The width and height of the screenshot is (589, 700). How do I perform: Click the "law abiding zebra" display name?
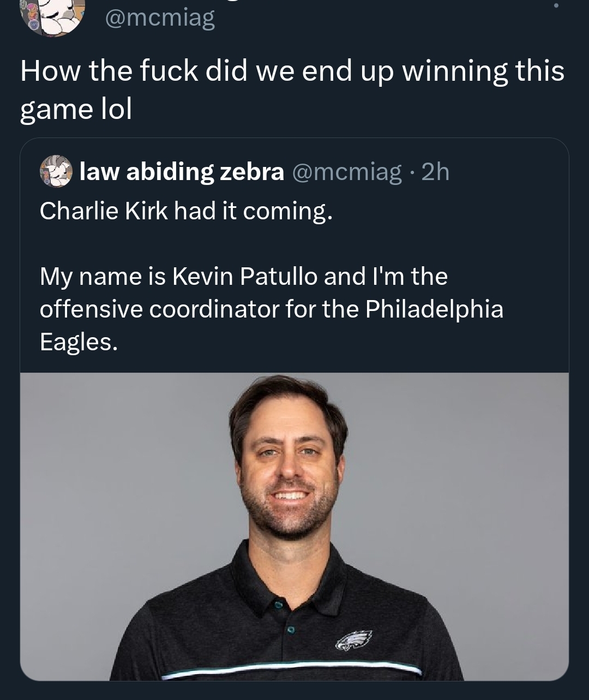click(182, 172)
